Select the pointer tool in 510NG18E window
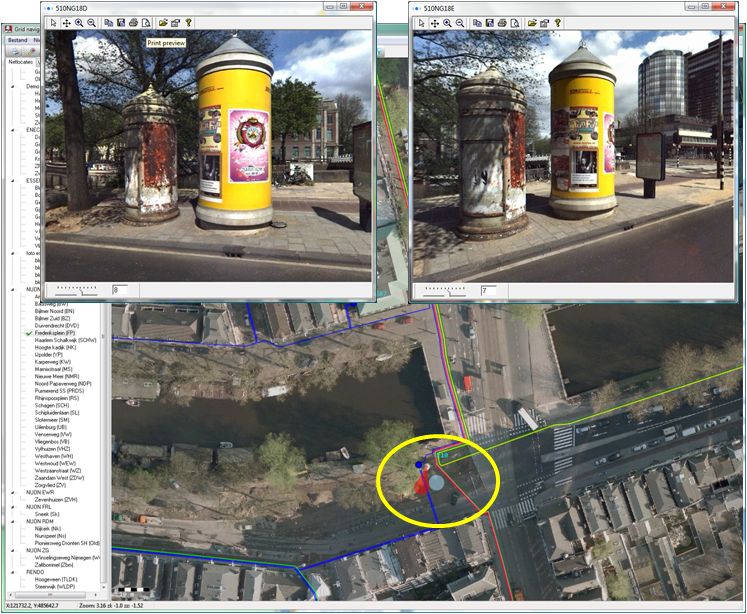Screen dimensions: 747x614 (x=423, y=22)
